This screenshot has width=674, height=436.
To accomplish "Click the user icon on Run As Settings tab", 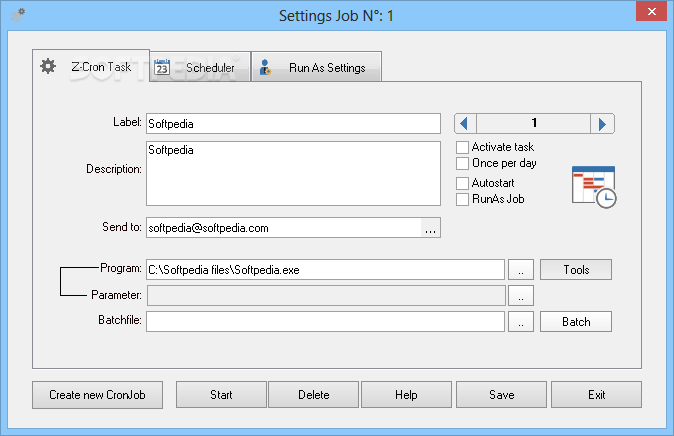I will tap(265, 68).
